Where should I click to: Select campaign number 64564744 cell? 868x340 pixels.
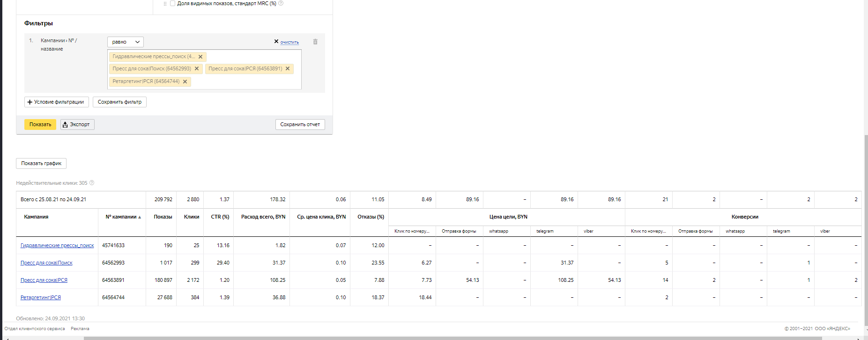[x=113, y=297]
